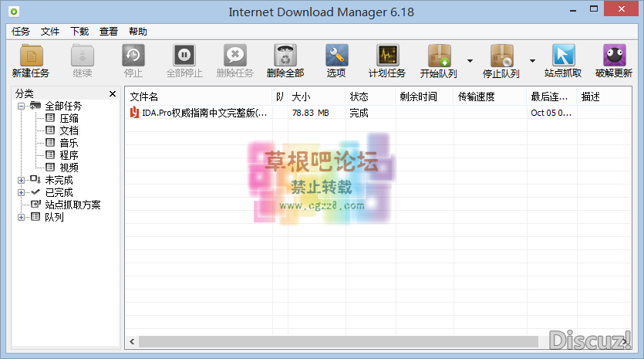Screen dimensions: 644x359
Task: Click the horizontal scrollbar thumb
Action: (339, 341)
